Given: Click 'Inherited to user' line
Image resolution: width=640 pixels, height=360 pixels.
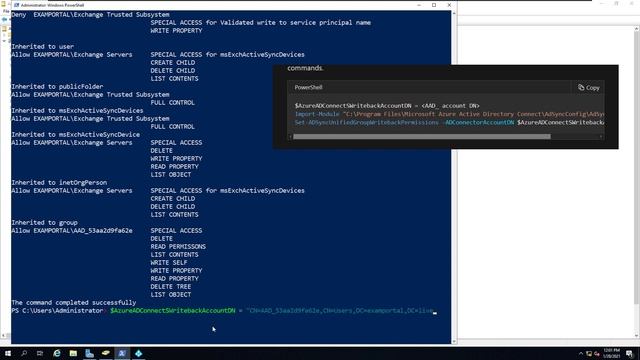Looking at the screenshot, I should coord(42,47).
